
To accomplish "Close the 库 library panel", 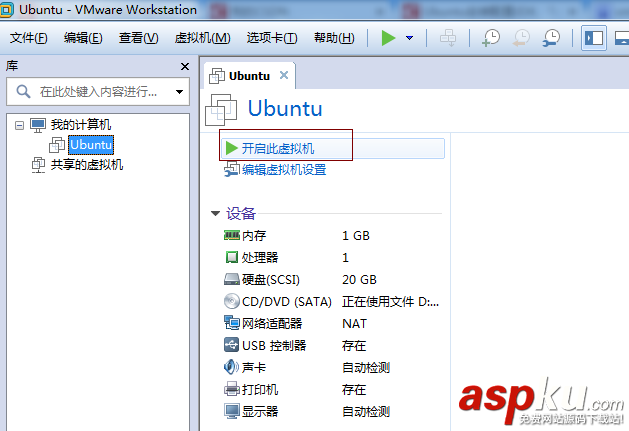I will (x=185, y=66).
